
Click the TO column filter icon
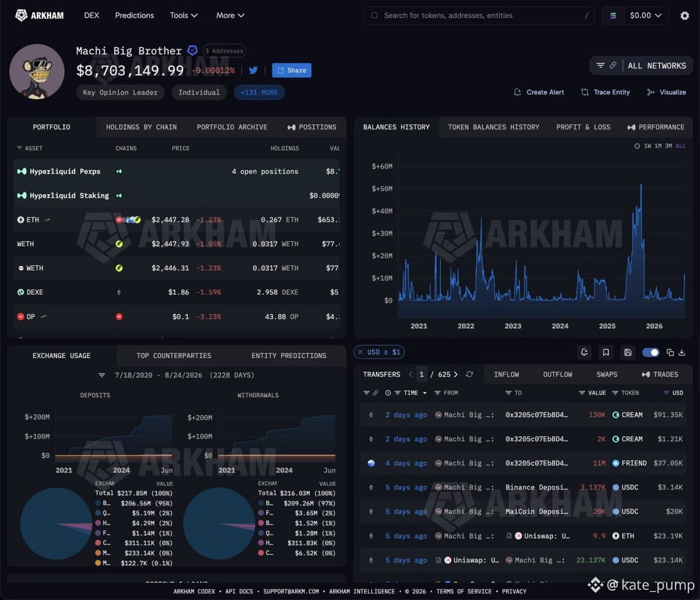509,393
